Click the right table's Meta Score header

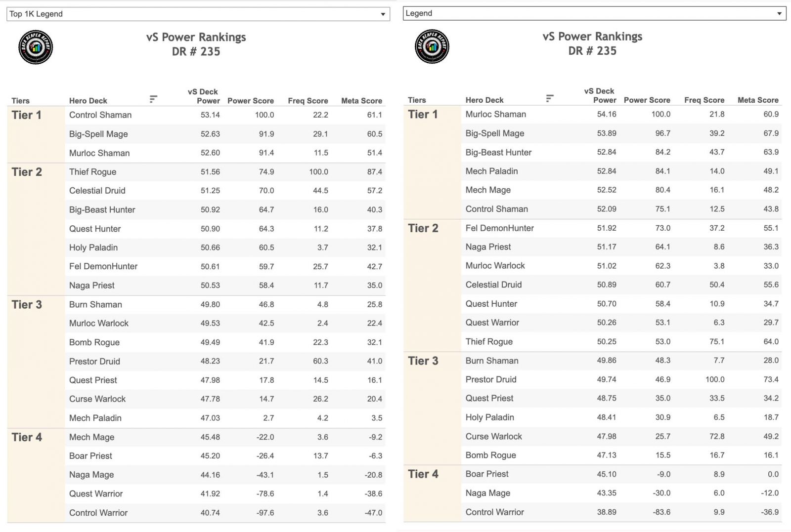point(758,100)
